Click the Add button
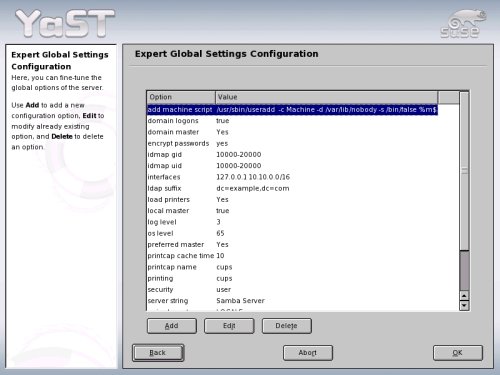Viewport: 500px width, 375px height. (172, 326)
